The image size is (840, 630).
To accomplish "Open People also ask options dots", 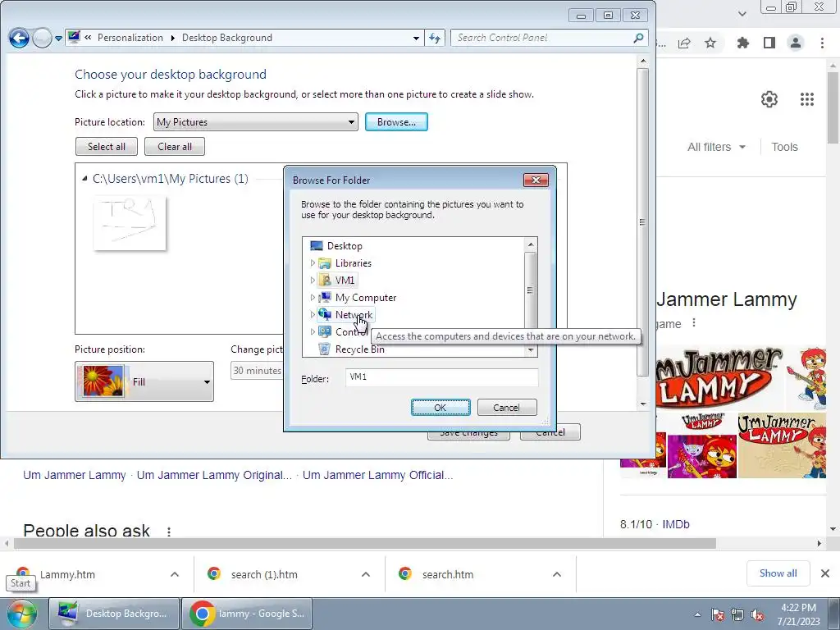I will (169, 532).
